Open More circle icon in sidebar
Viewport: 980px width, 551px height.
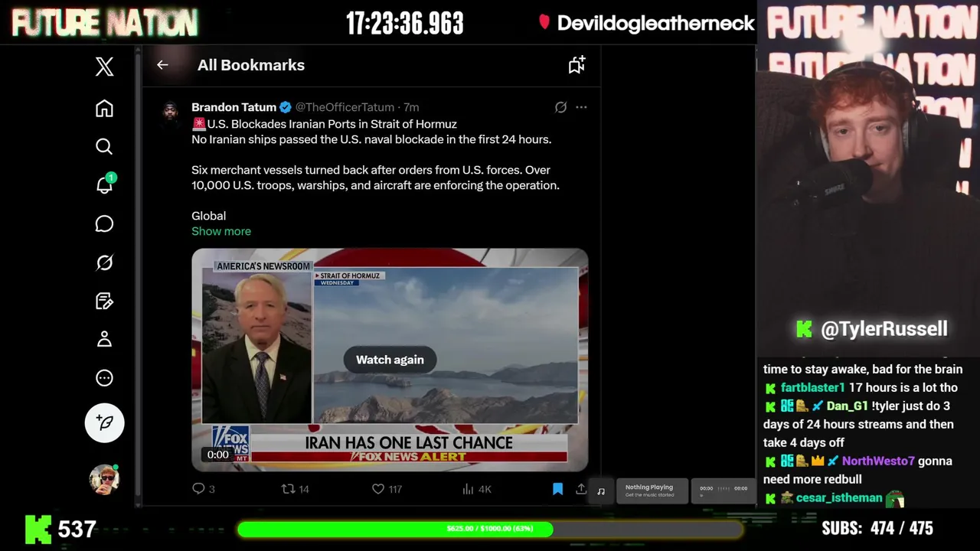pos(104,378)
